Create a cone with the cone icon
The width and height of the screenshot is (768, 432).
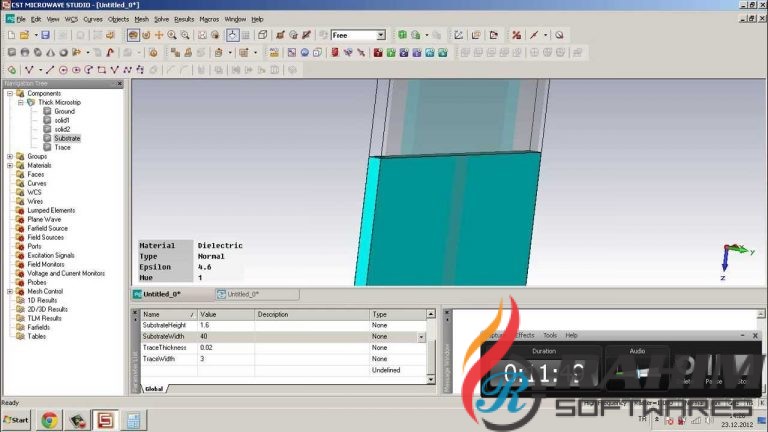pyautogui.click(x=50, y=52)
